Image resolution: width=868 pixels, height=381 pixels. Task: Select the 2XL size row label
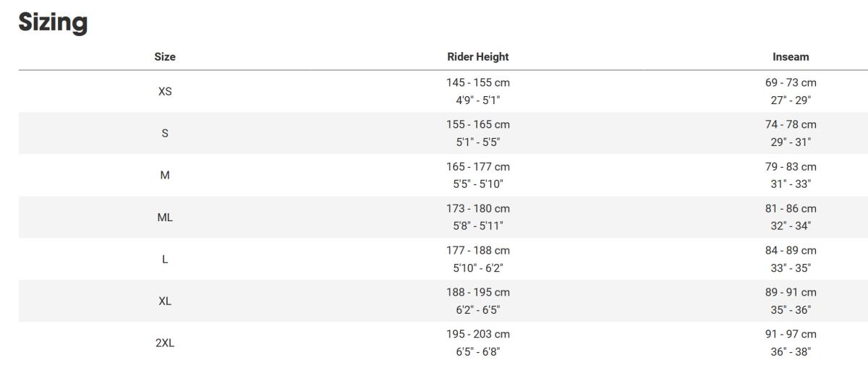tap(165, 343)
